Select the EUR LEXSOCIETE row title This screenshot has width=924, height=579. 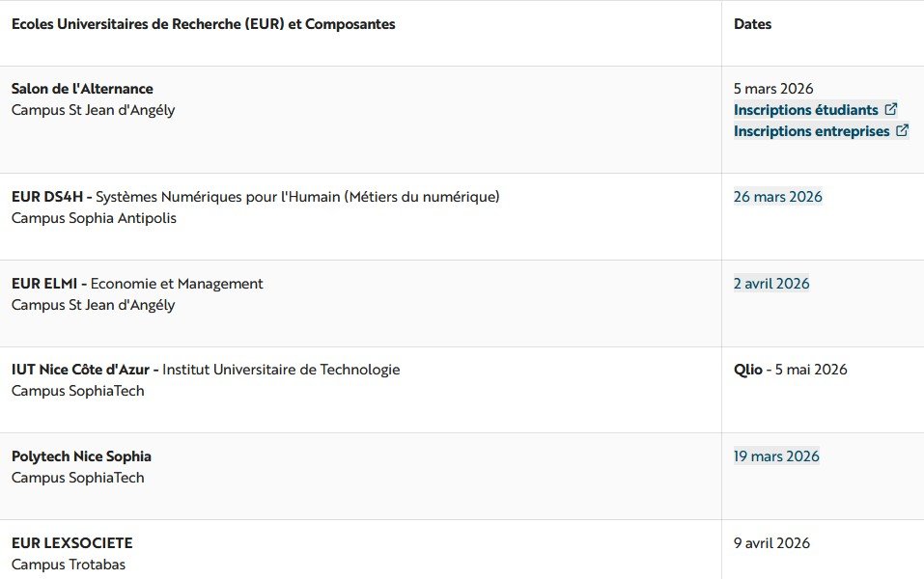[x=71, y=543]
